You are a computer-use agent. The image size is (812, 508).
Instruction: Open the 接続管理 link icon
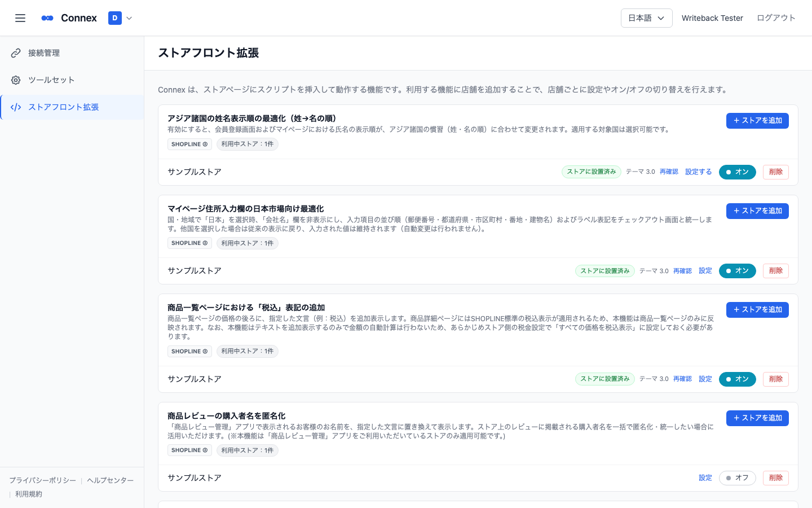16,53
